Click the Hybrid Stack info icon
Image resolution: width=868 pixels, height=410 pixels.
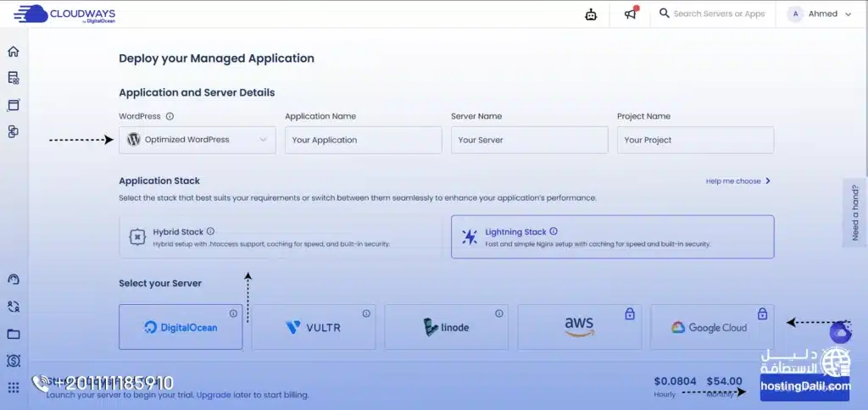coord(210,231)
